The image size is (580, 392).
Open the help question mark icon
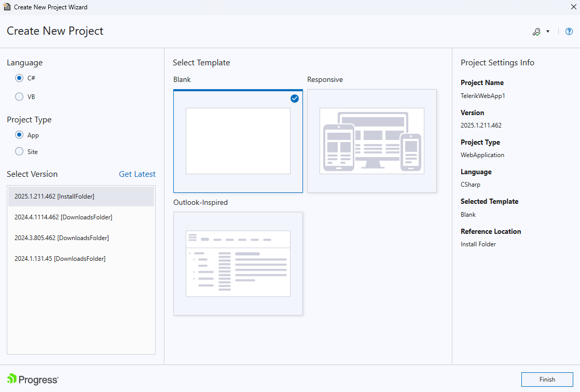pyautogui.click(x=569, y=32)
